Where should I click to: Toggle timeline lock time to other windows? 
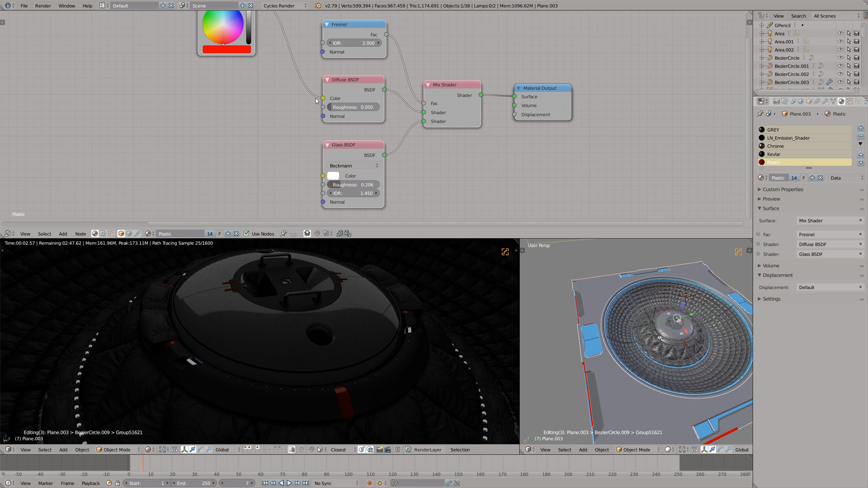click(118, 483)
